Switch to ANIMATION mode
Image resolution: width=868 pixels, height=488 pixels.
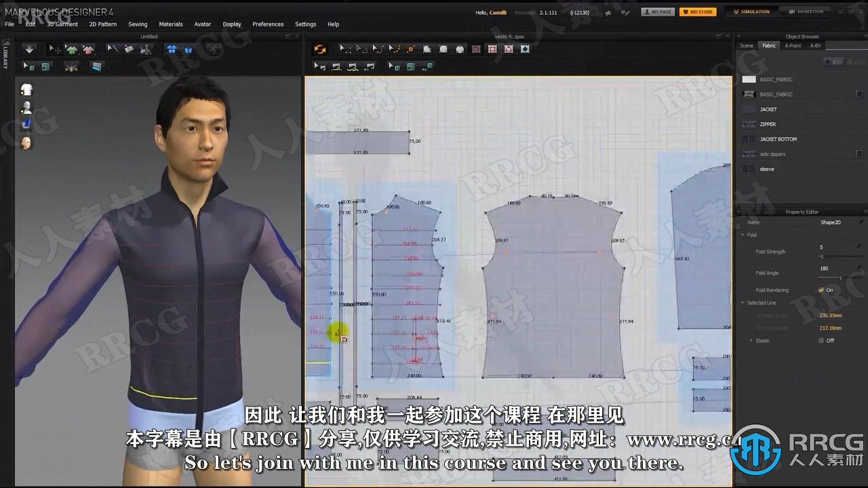(x=805, y=12)
